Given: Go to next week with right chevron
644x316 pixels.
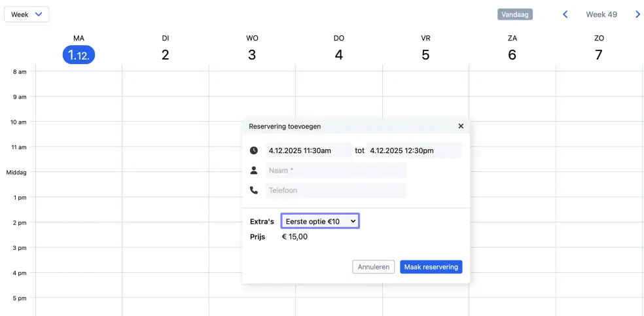Looking at the screenshot, I should click(x=637, y=14).
